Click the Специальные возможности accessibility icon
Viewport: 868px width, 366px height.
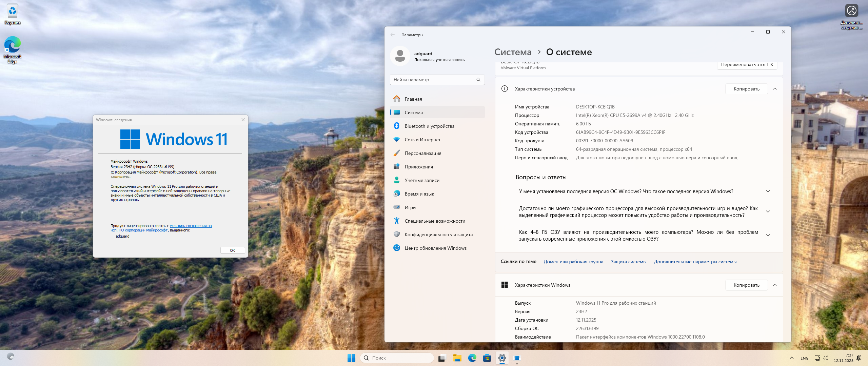point(396,221)
